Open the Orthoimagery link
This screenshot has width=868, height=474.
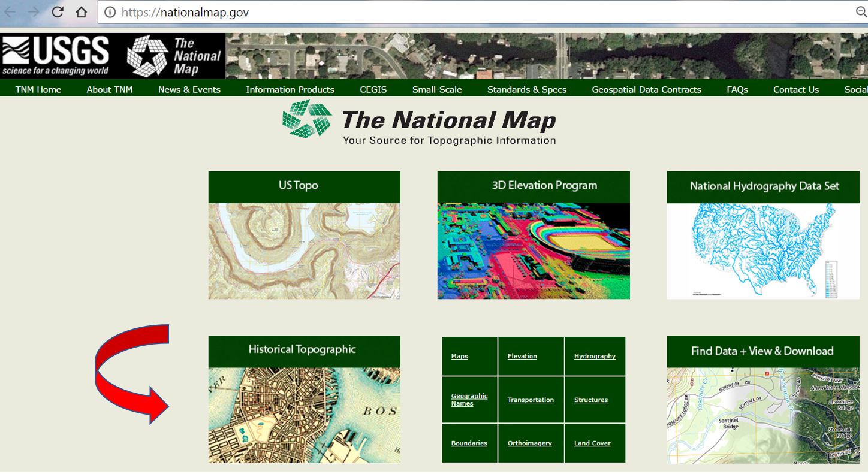(x=529, y=443)
